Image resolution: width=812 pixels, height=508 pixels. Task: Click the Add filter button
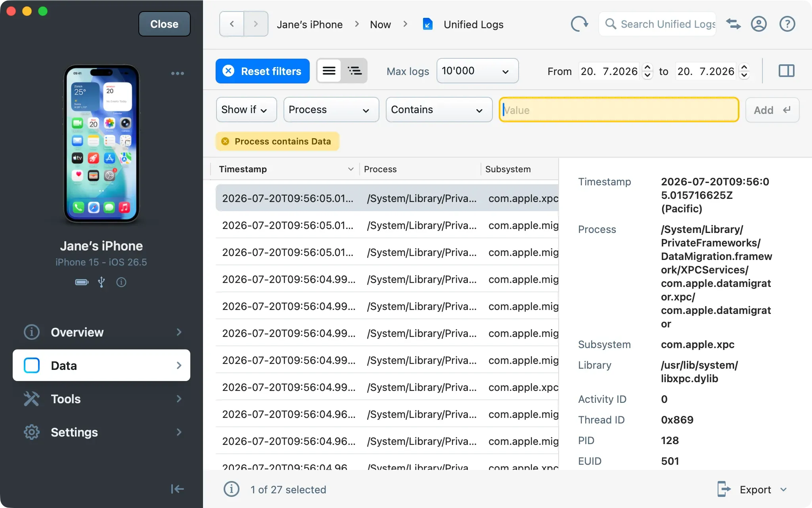click(x=772, y=110)
